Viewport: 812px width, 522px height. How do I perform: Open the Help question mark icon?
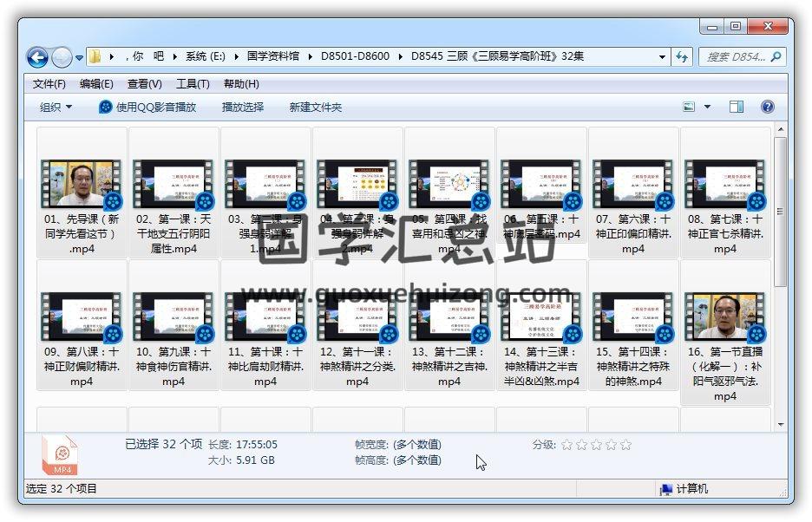(x=767, y=107)
